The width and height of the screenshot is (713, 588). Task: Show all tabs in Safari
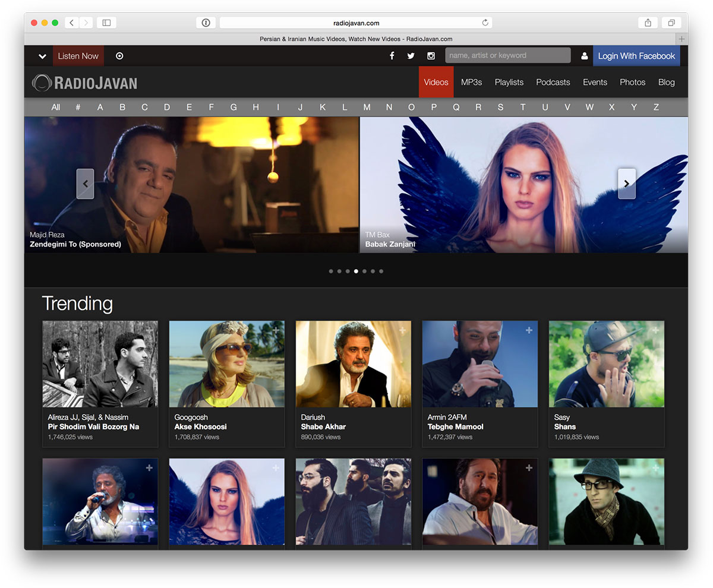click(x=671, y=23)
